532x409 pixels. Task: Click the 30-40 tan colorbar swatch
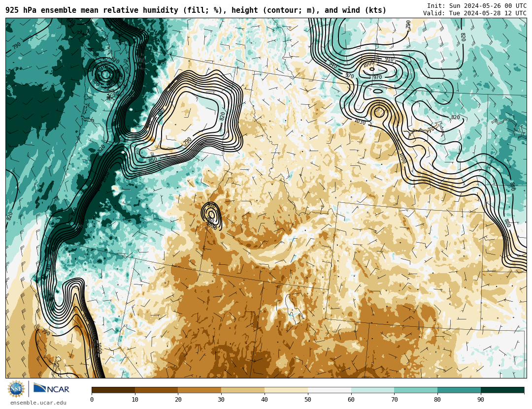(243, 390)
